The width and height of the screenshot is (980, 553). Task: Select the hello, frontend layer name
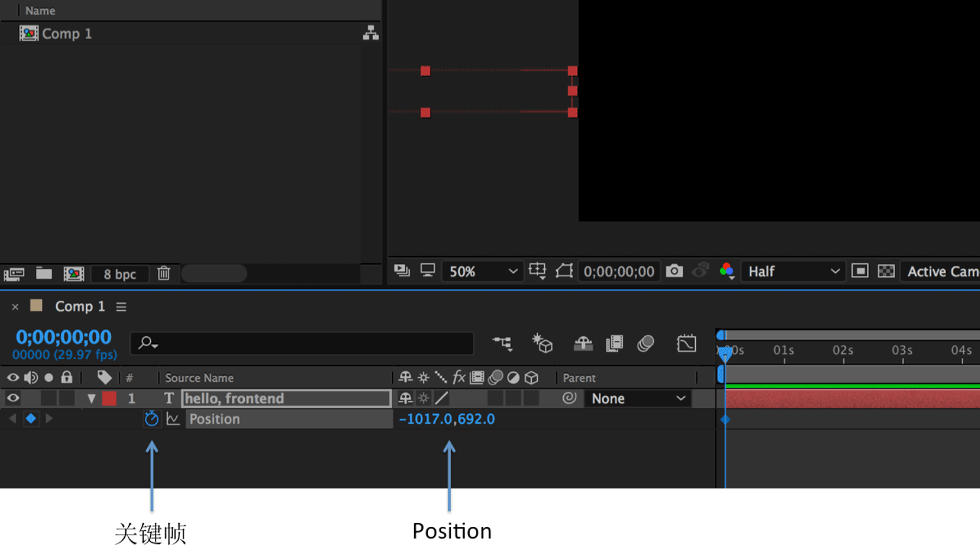tap(286, 398)
